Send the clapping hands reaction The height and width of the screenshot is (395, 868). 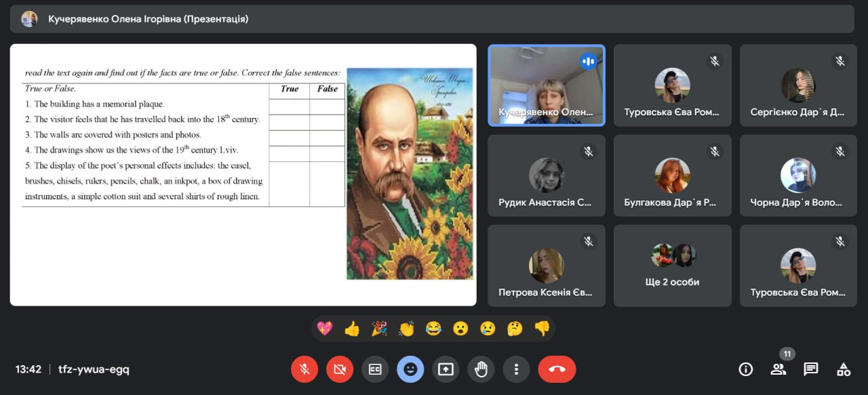(406, 329)
